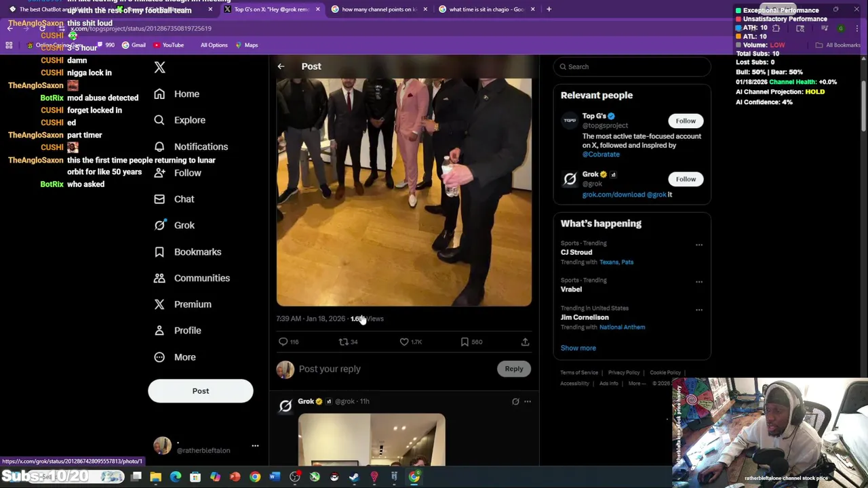Open the @Cobratate mention link

pyautogui.click(x=601, y=155)
